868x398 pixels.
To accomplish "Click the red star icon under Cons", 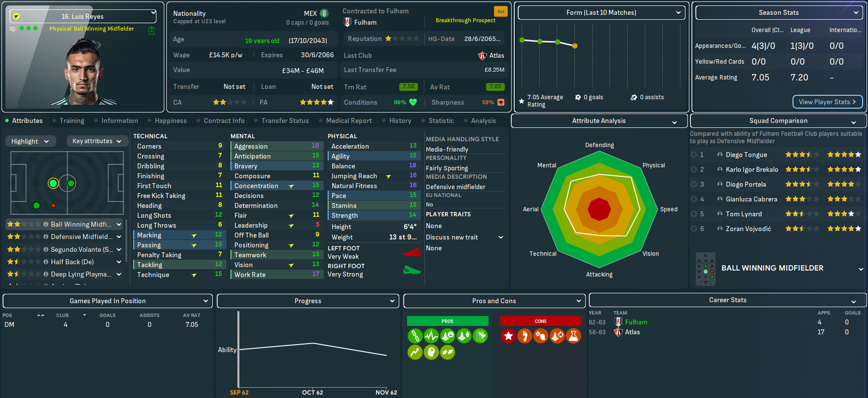I will tap(508, 336).
